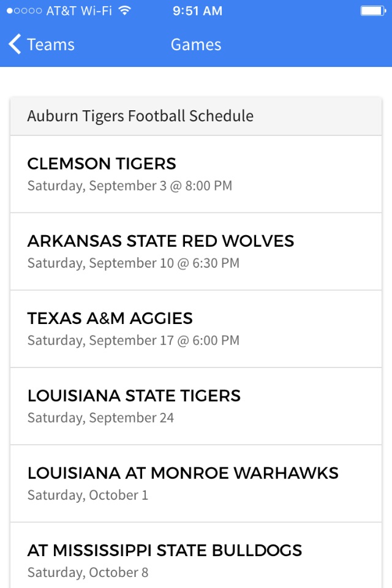Tap the Saturday, September 24 date

(101, 418)
